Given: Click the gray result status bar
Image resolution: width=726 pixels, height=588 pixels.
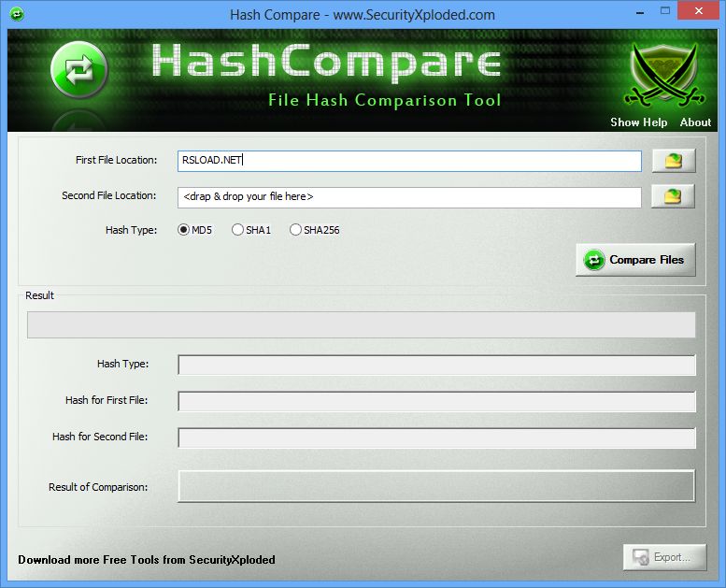Looking at the screenshot, I should (362, 324).
